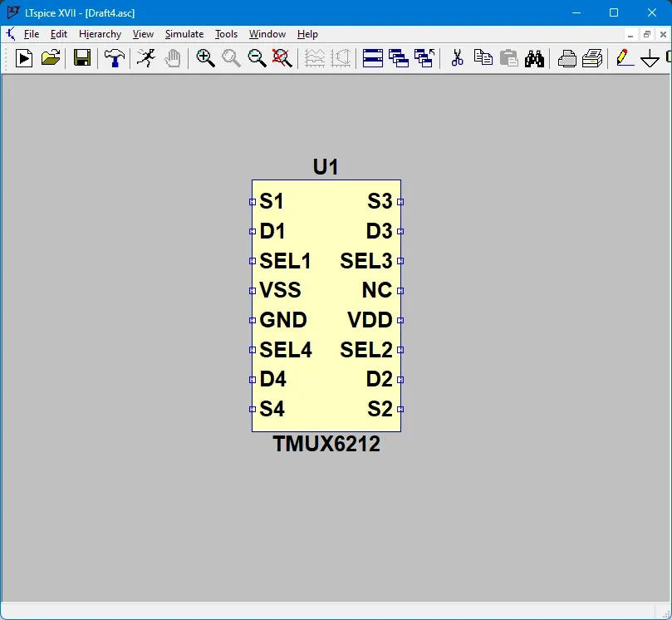This screenshot has width=672, height=620.
Task: Click the SEL4 pin on U1
Action: coord(253,350)
